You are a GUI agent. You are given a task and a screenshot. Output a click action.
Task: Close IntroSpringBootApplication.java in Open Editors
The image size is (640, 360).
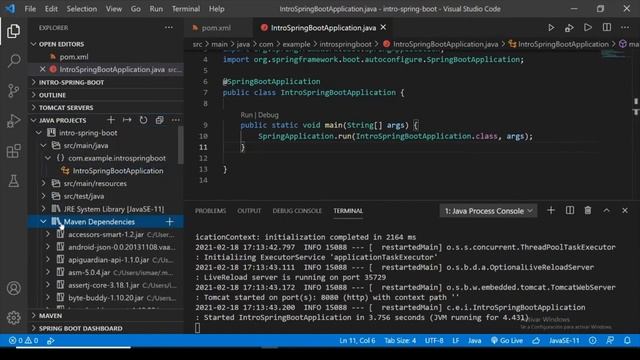[x=42, y=69]
